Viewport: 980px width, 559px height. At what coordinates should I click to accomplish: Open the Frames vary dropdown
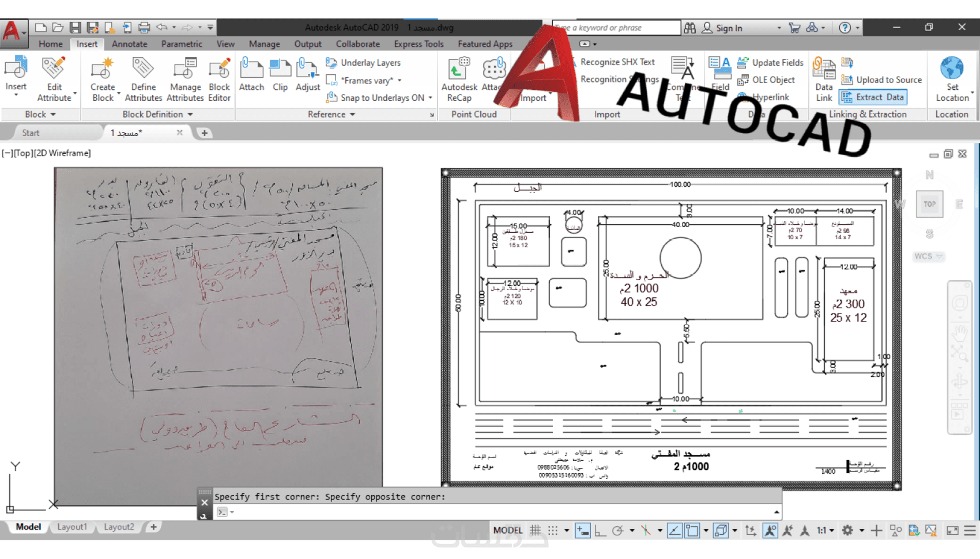tap(399, 80)
